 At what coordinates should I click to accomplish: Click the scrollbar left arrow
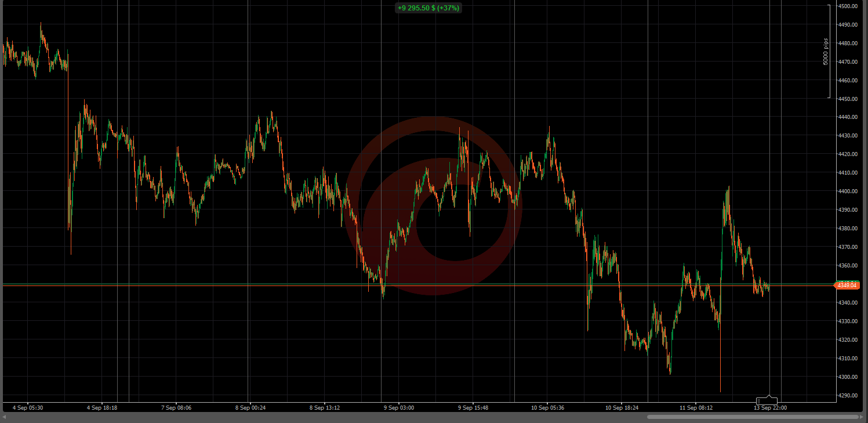point(5,417)
